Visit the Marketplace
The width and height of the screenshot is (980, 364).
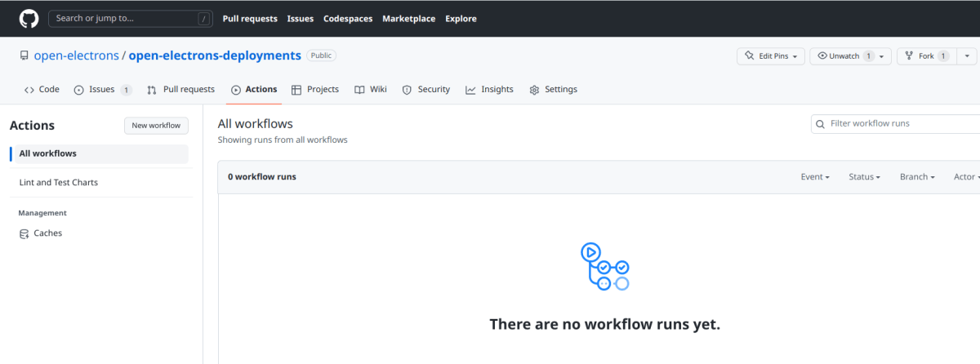[409, 19]
